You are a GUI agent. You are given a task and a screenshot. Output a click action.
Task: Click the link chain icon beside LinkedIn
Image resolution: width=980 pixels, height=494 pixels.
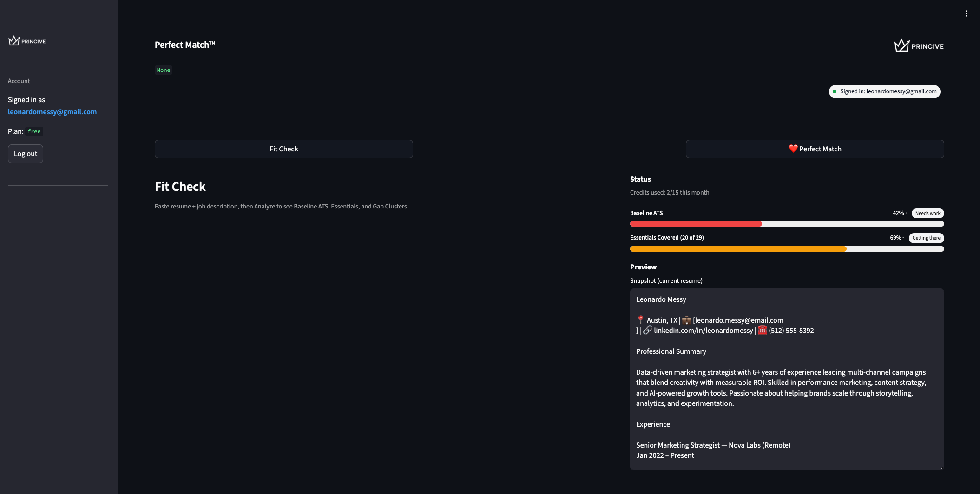647,330
